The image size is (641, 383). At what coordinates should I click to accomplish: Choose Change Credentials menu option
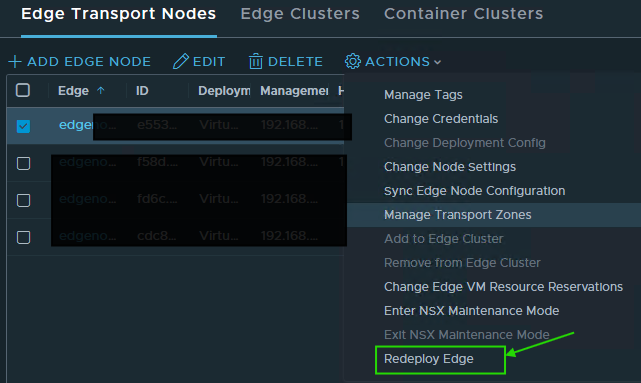(441, 119)
